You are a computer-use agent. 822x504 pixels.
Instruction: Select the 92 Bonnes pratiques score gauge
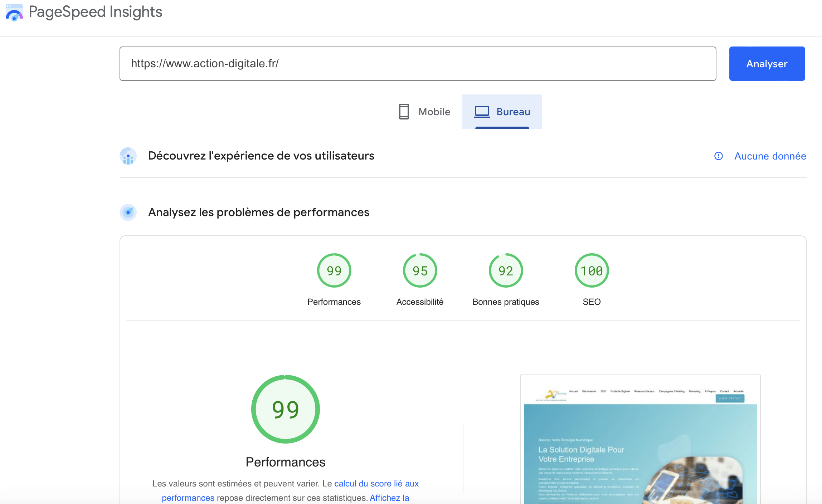[506, 270]
